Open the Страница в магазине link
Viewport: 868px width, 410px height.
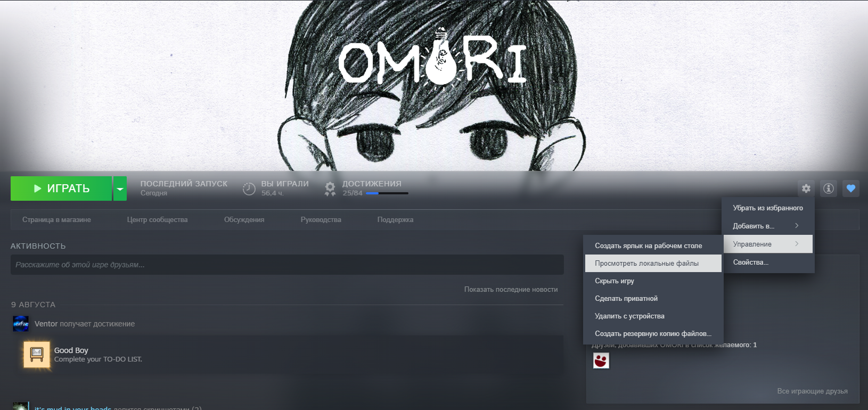click(56, 219)
